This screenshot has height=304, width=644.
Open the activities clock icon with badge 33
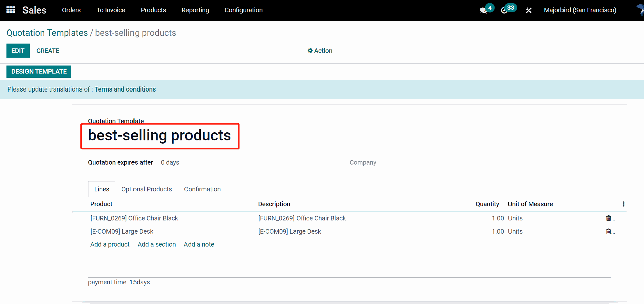coord(504,10)
